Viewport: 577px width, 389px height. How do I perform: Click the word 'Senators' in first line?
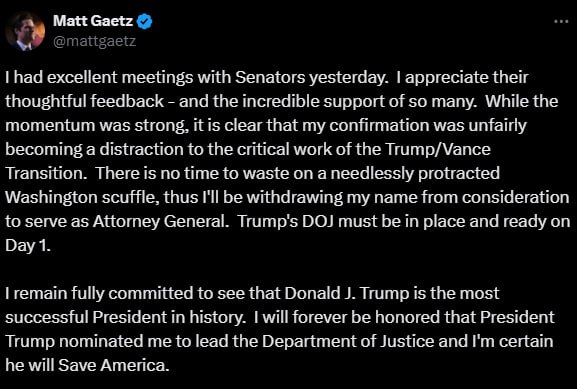click(270, 77)
